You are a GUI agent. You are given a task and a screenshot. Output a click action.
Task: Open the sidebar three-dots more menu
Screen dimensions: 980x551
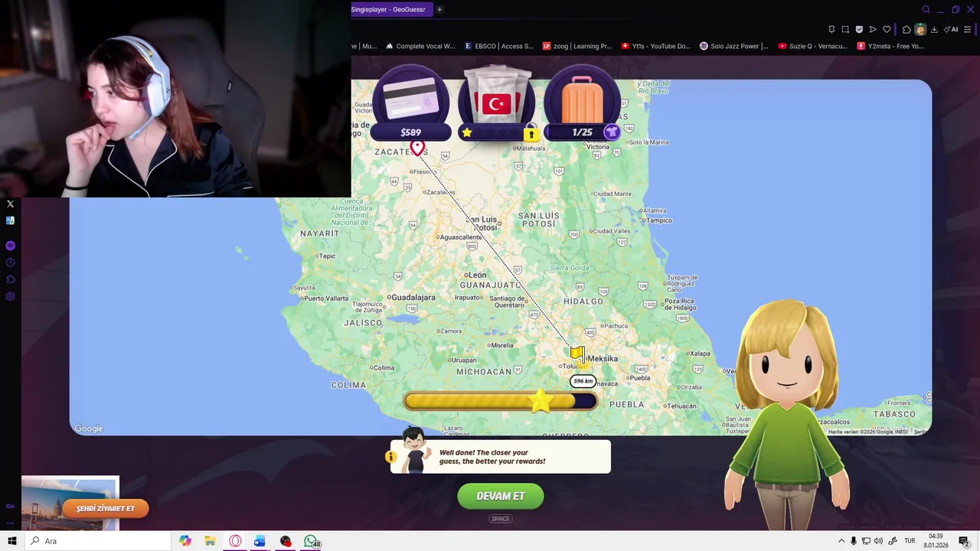pos(10,523)
